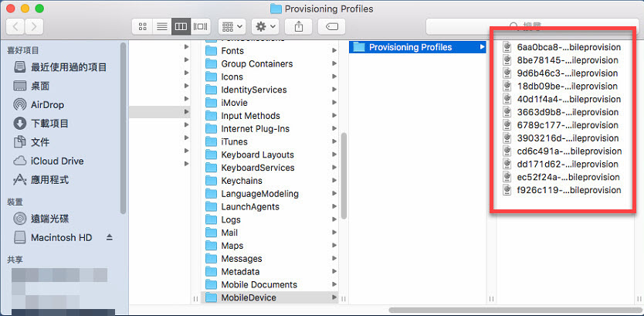
Task: Select file 40d1f4a4-...bileprovision
Action: (562, 100)
